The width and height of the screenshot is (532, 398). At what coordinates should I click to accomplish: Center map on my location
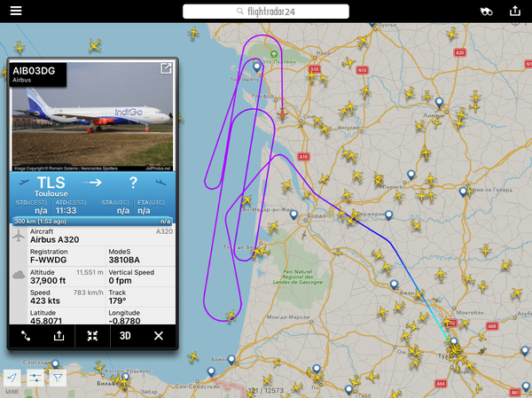12,378
